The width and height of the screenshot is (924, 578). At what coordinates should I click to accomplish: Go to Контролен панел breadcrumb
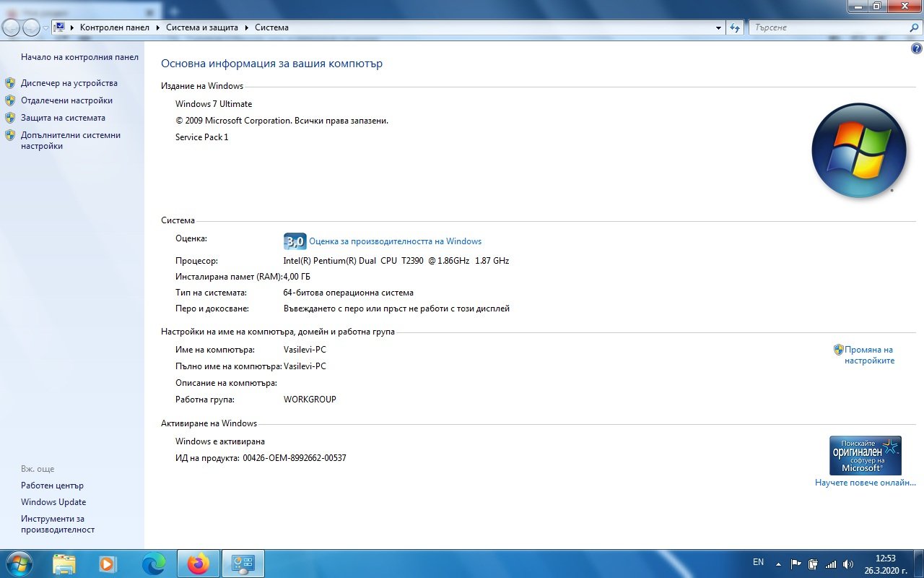114,27
